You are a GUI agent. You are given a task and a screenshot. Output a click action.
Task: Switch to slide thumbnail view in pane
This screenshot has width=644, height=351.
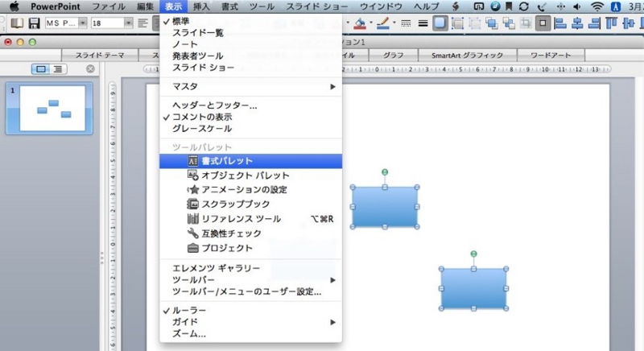click(x=41, y=69)
